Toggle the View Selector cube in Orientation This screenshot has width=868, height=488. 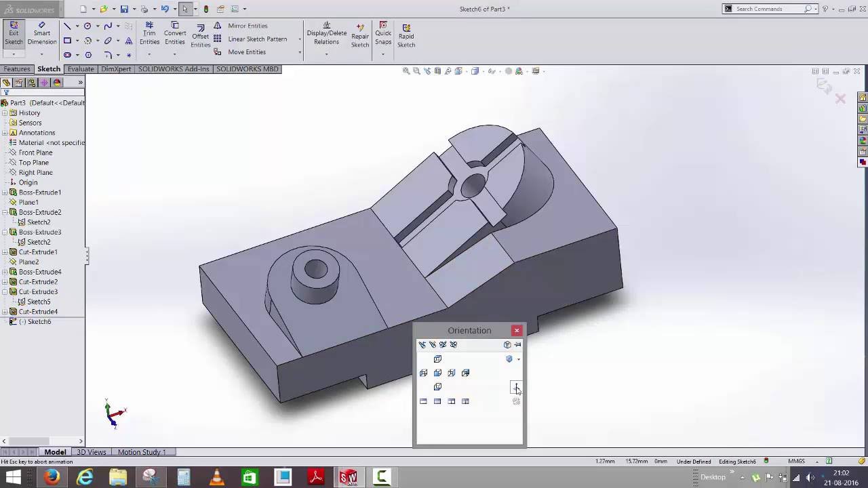click(x=507, y=344)
